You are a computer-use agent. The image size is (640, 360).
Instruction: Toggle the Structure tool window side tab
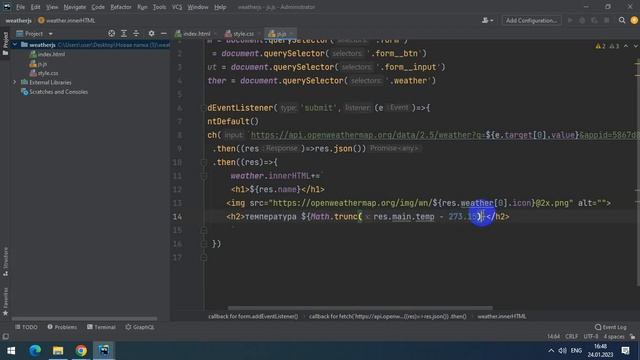click(5, 262)
